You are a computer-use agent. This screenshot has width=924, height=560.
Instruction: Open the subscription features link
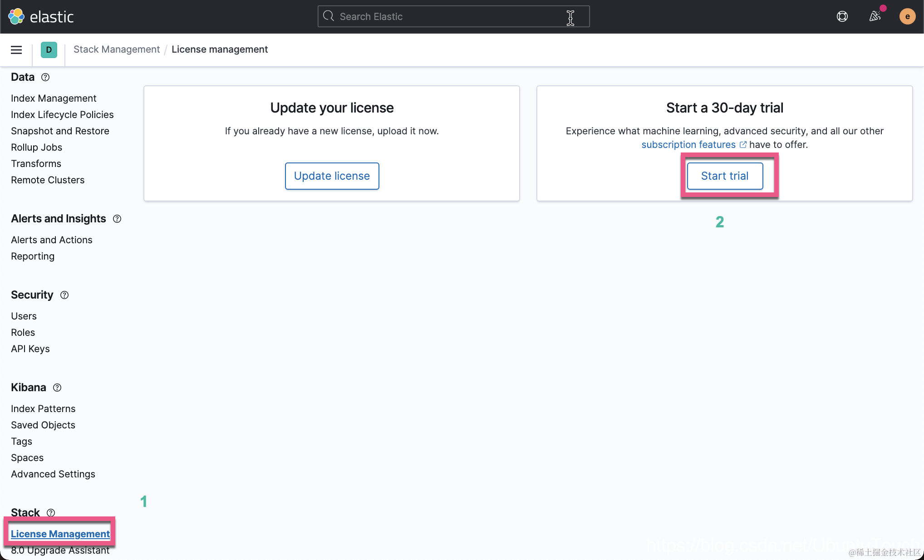point(688,145)
